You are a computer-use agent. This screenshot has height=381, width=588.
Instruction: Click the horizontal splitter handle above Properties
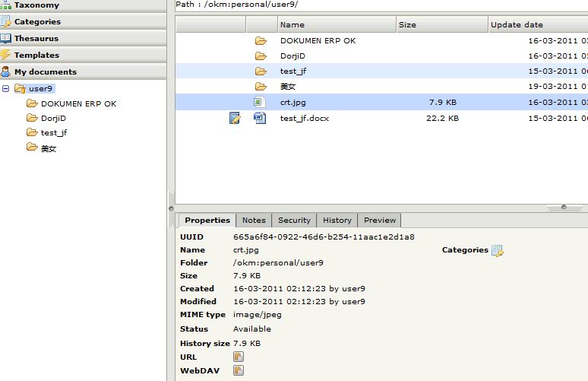(564, 208)
